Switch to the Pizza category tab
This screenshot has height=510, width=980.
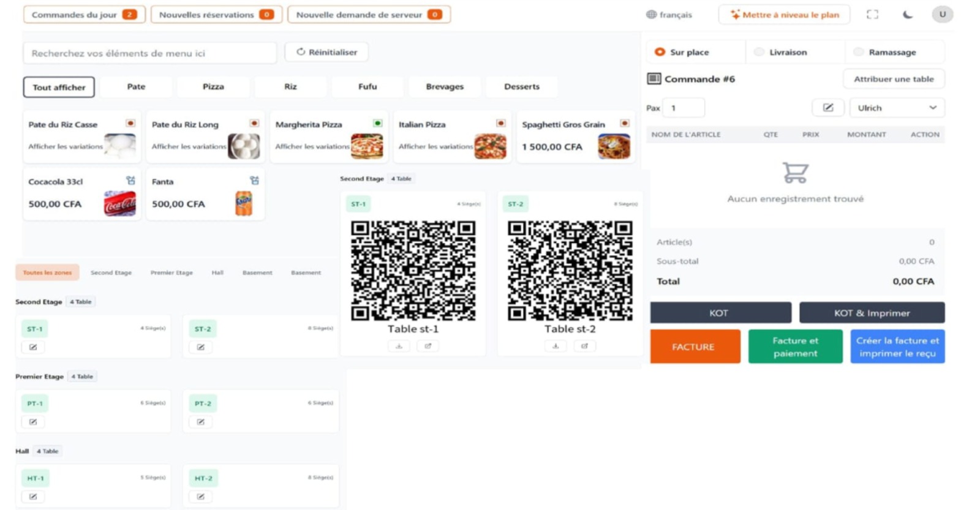click(x=213, y=86)
